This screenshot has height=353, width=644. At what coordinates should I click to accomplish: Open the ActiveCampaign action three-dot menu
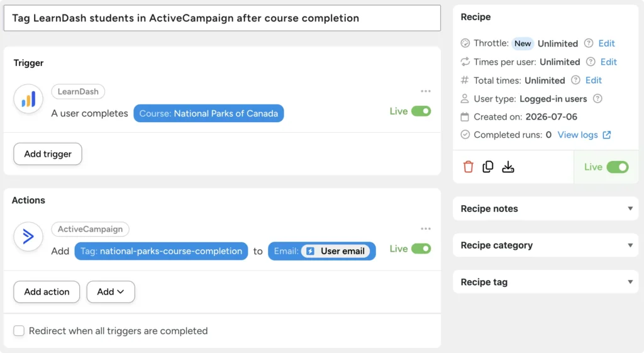[x=426, y=229]
